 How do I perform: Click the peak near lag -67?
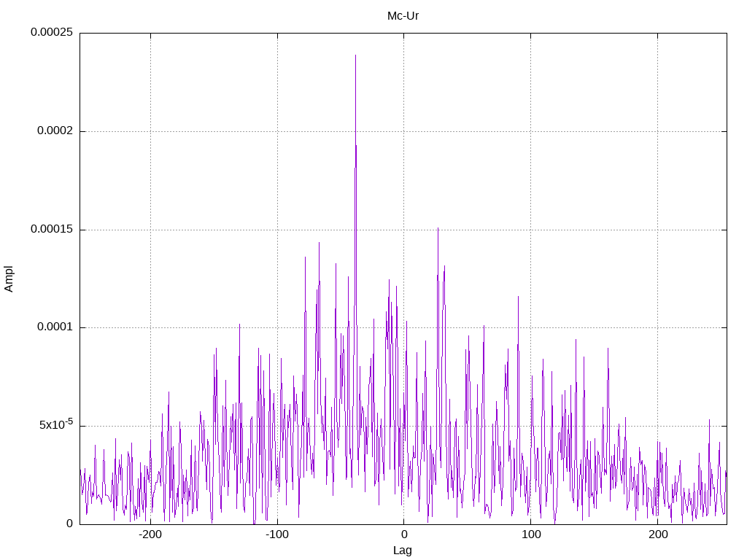coord(320,243)
